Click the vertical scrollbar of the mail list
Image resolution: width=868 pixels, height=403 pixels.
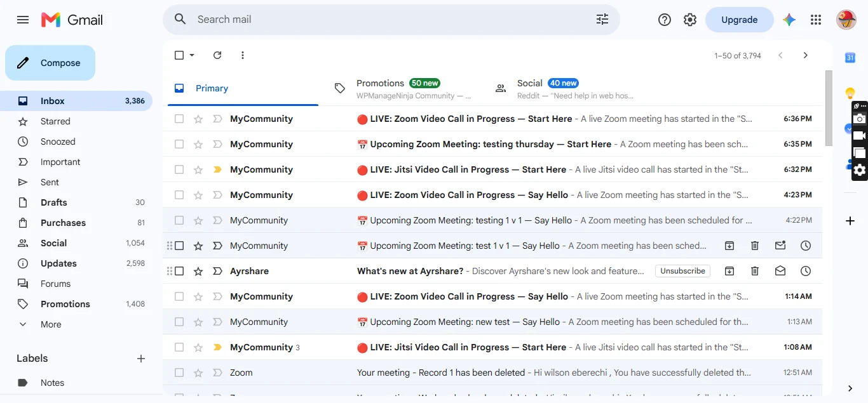828,108
